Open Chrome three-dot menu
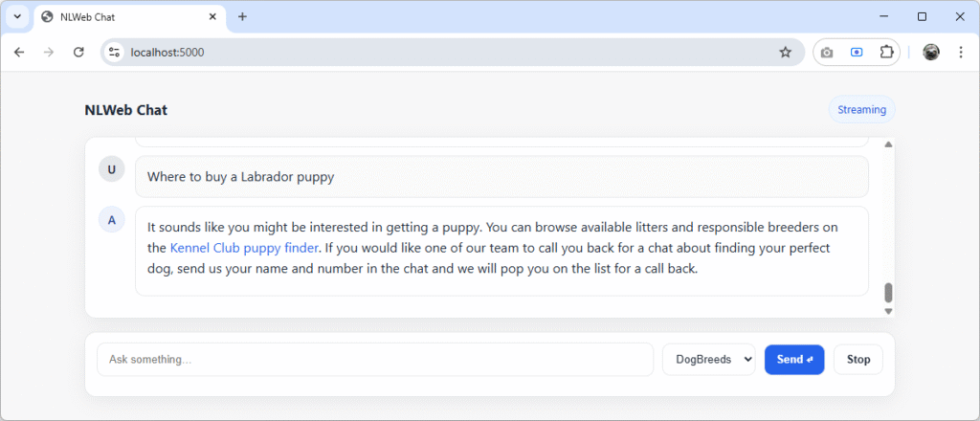980x421 pixels. point(961,53)
